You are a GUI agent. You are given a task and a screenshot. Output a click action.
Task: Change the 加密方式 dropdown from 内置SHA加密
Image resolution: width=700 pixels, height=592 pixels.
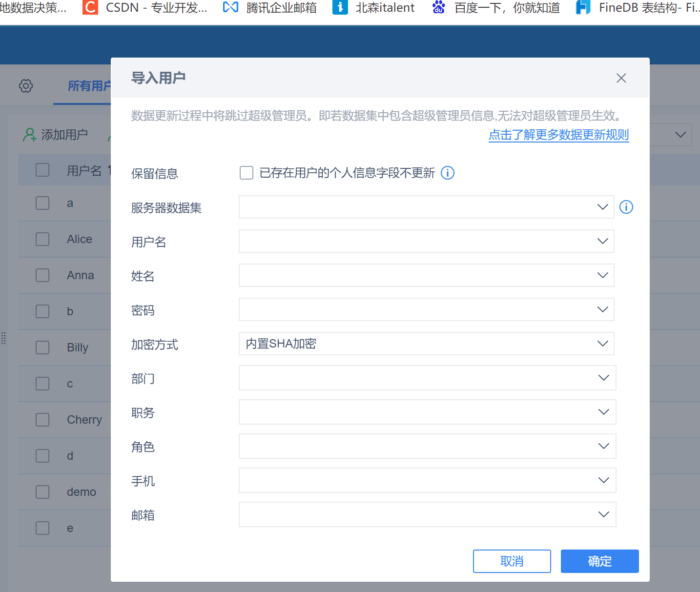tap(426, 344)
